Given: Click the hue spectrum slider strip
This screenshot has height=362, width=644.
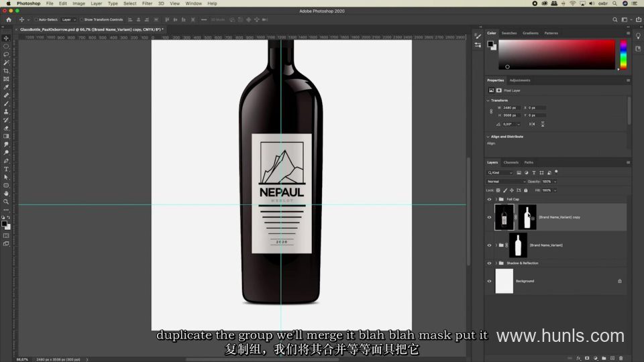Looking at the screenshot, I should (623, 54).
